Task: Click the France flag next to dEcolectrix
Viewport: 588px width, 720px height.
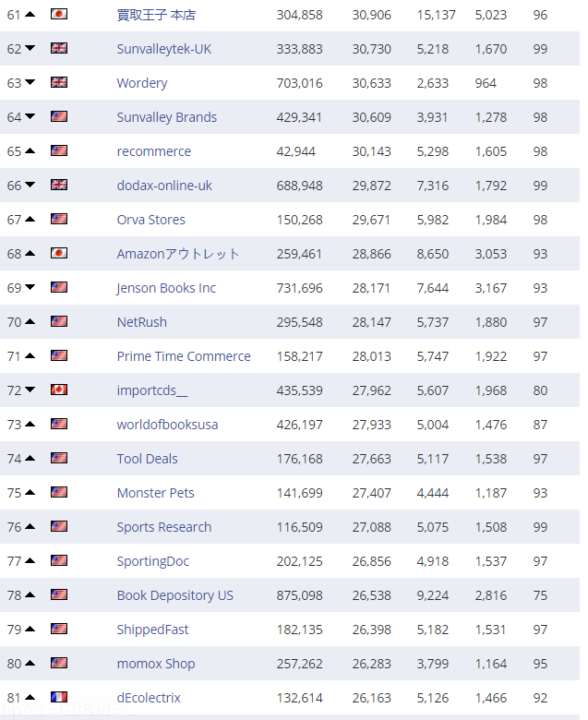Action: 59,698
